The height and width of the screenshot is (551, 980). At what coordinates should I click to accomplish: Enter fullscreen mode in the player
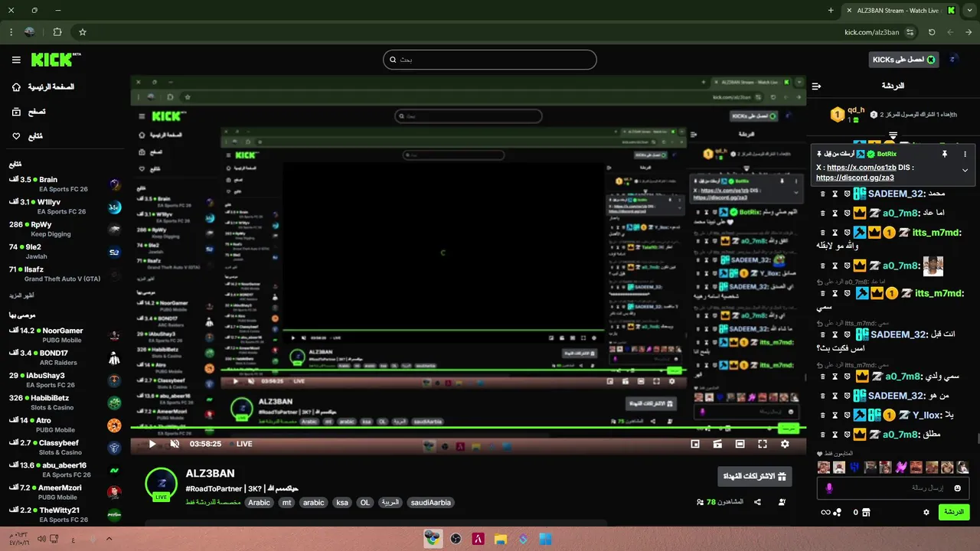pyautogui.click(x=763, y=444)
